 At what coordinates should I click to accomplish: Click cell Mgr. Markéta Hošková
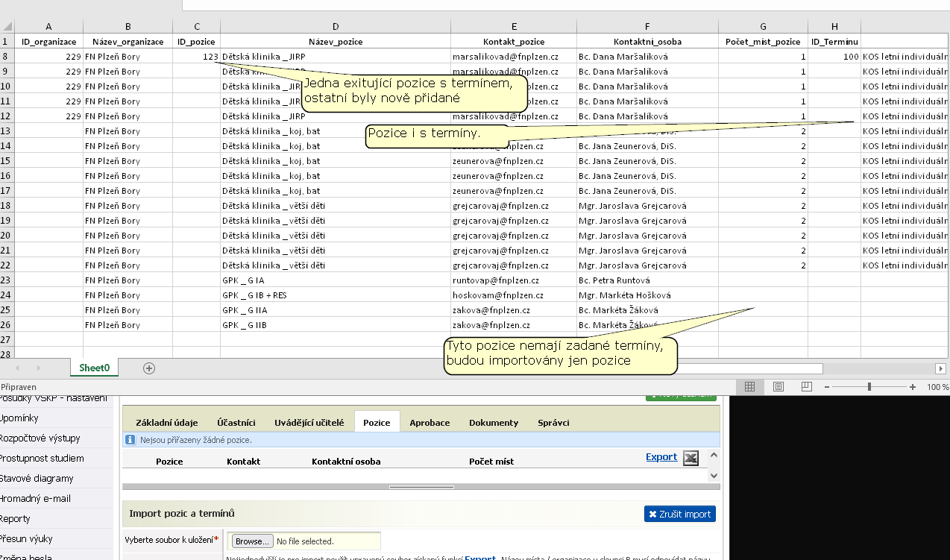(x=647, y=295)
